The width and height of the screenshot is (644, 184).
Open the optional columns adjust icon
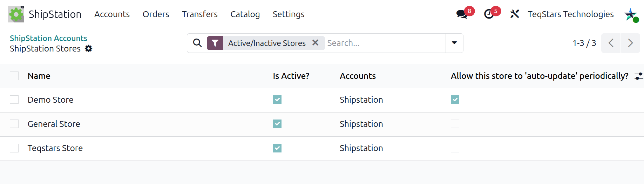(639, 76)
